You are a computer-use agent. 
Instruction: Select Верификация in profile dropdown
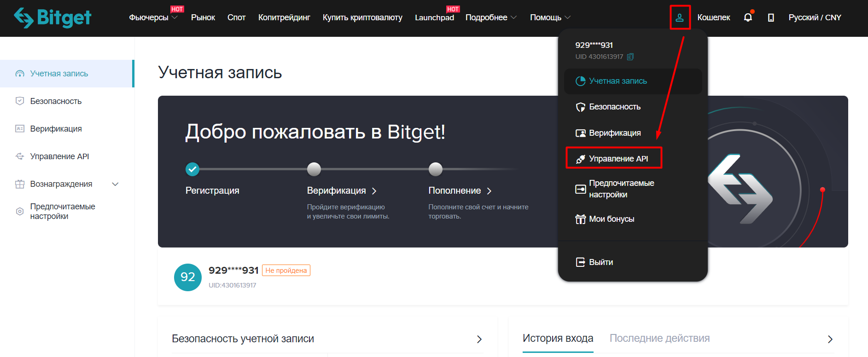click(633, 133)
